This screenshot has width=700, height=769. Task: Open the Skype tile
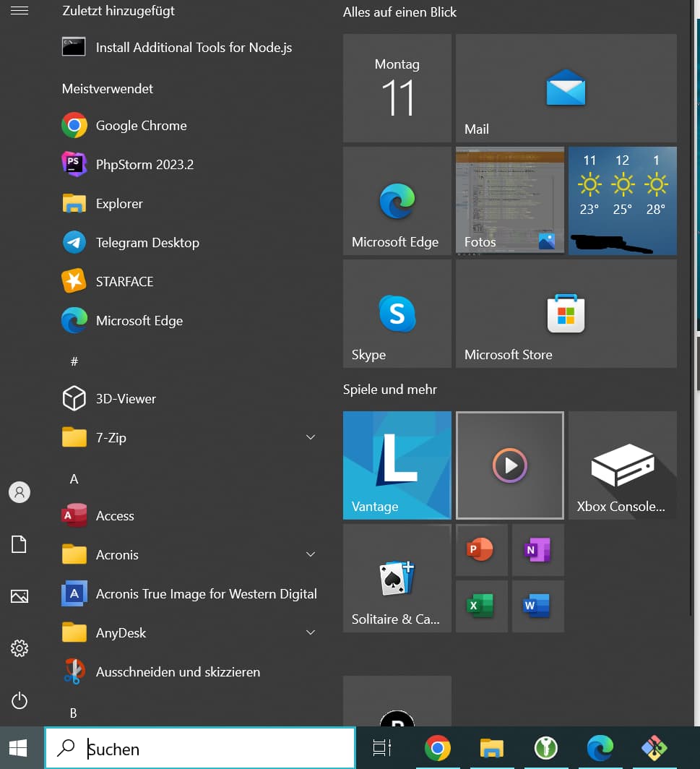point(397,314)
